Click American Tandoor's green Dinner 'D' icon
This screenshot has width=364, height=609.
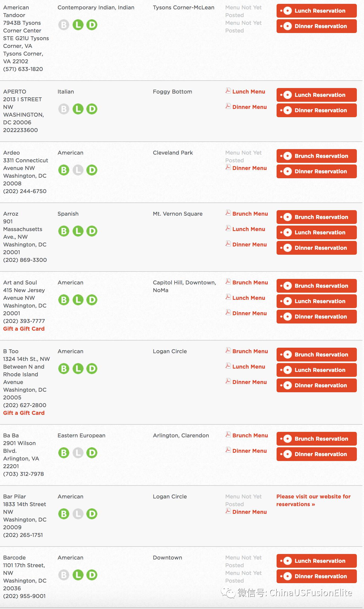coord(92,25)
